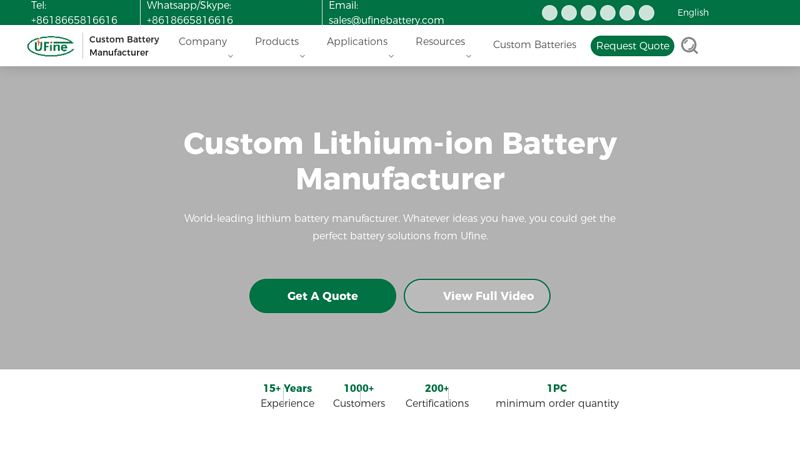Image resolution: width=800 pixels, height=450 pixels.
Task: Expand the Products menu chevron
Action: click(302, 56)
